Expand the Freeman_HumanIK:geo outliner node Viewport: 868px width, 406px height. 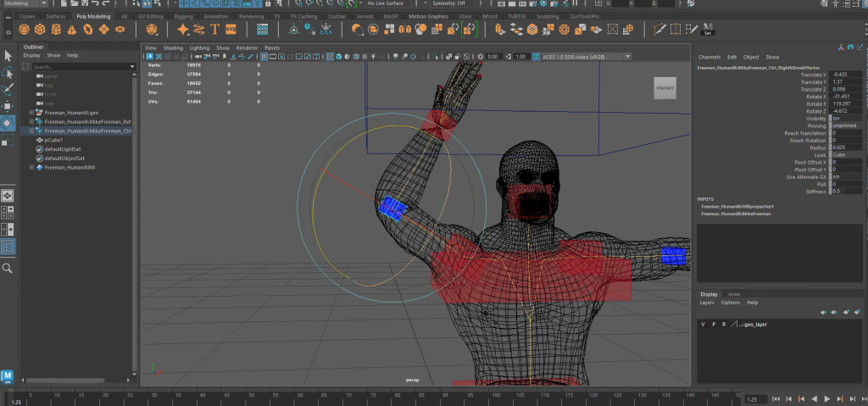pyautogui.click(x=32, y=112)
